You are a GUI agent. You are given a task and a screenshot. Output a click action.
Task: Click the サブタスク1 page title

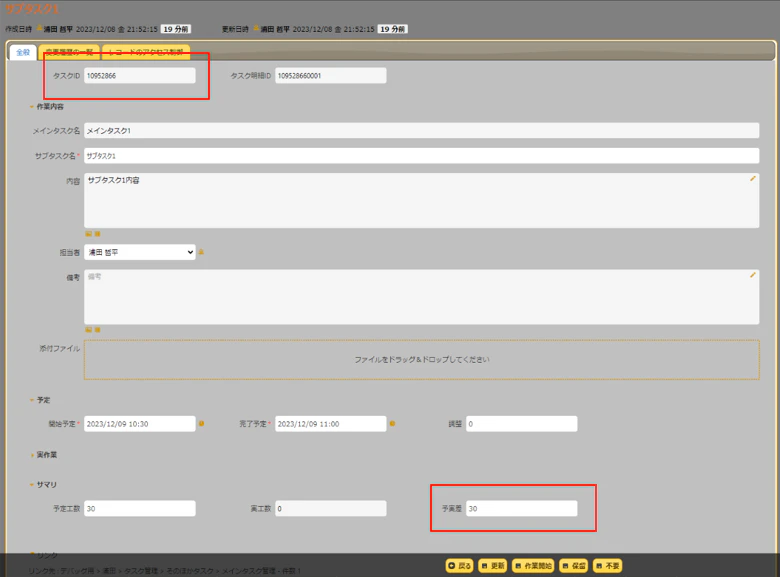pyautogui.click(x=32, y=9)
